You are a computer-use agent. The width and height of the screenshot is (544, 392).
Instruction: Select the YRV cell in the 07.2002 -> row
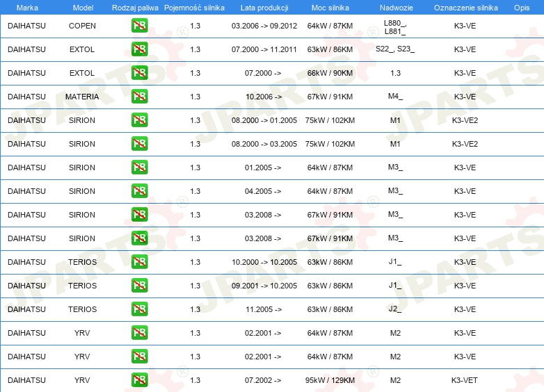(82, 380)
